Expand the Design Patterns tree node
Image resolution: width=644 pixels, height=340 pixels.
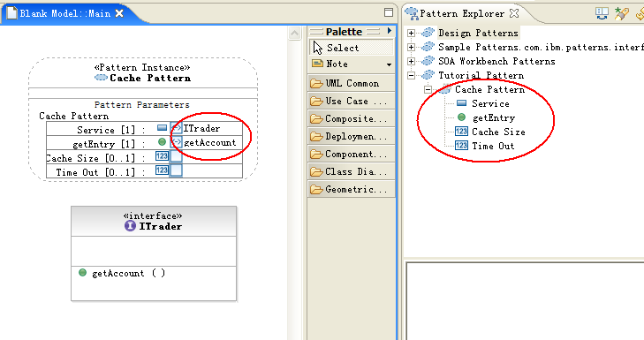[411, 33]
